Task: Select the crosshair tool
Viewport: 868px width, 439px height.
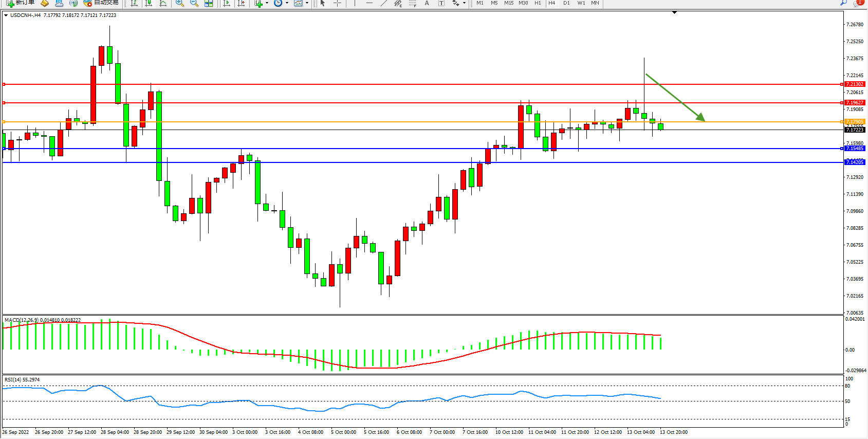Action: coord(337,3)
